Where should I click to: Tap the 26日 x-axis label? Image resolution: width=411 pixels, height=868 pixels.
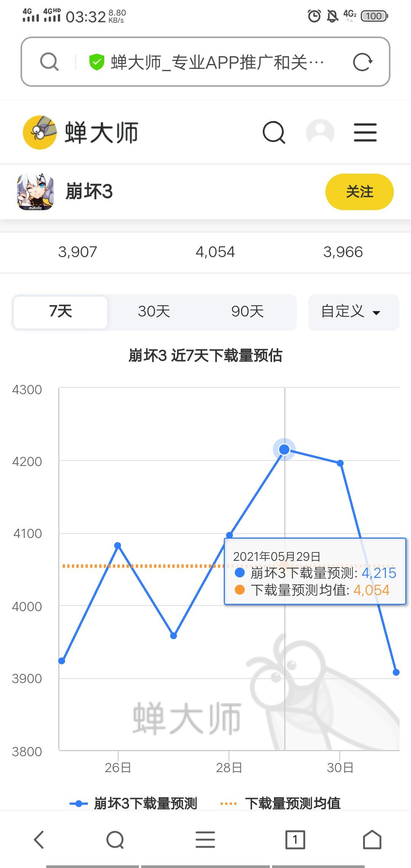point(118,767)
